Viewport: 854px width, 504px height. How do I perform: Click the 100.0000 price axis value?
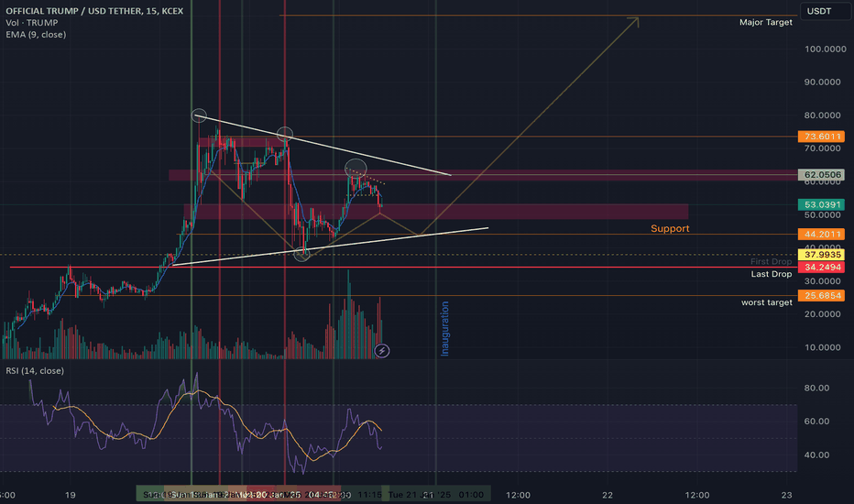(x=826, y=49)
